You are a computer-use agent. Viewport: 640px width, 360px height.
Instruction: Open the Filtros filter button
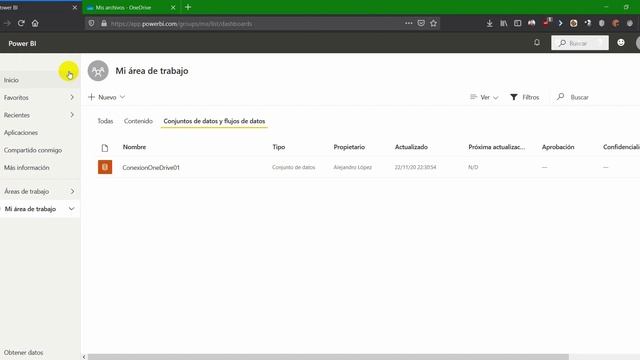coord(525,97)
